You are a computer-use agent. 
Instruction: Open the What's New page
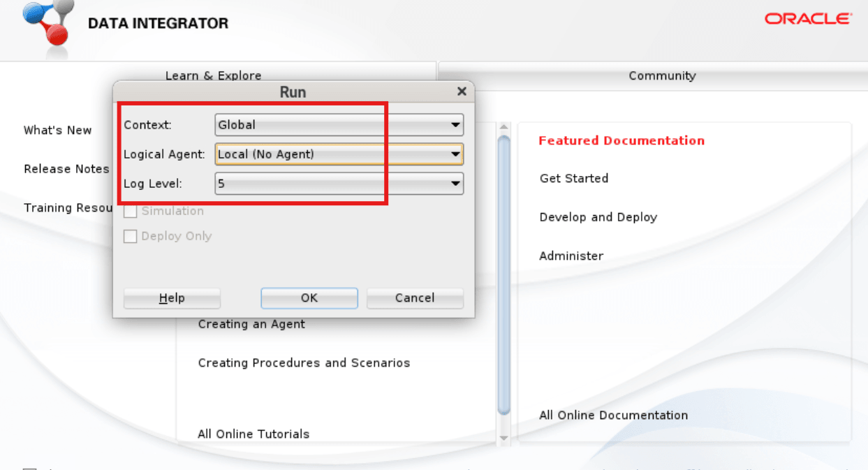[57, 130]
